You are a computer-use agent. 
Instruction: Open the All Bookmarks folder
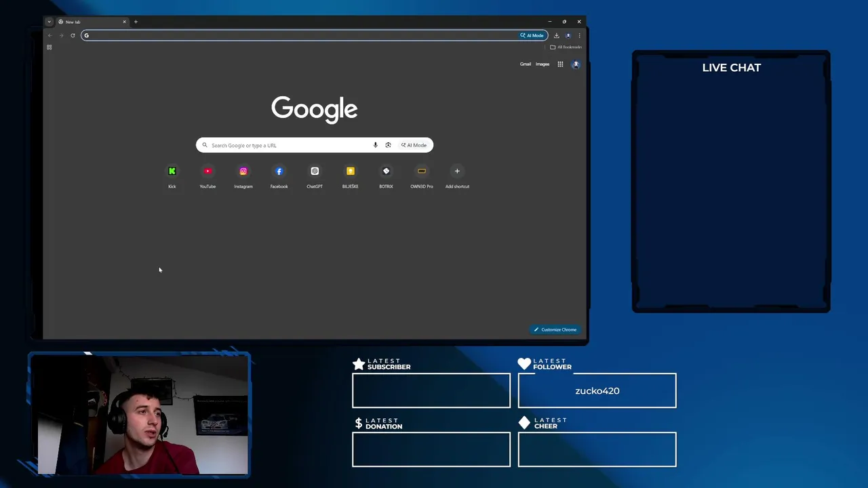coord(566,47)
